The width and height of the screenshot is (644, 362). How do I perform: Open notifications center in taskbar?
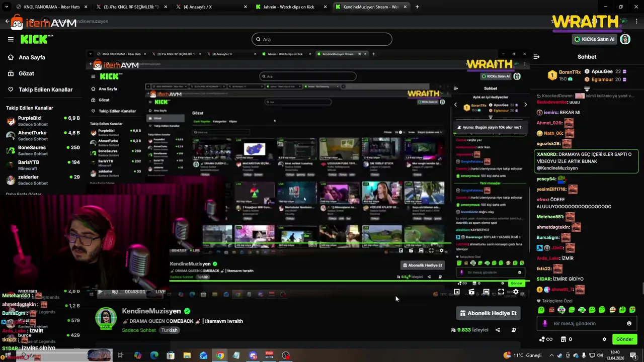(633, 355)
